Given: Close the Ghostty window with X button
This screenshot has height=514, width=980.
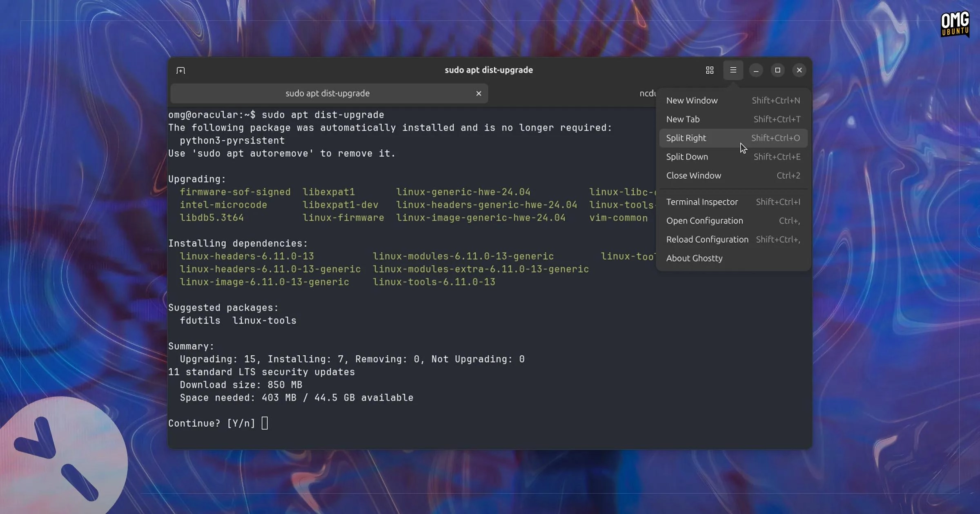Looking at the screenshot, I should [x=800, y=70].
